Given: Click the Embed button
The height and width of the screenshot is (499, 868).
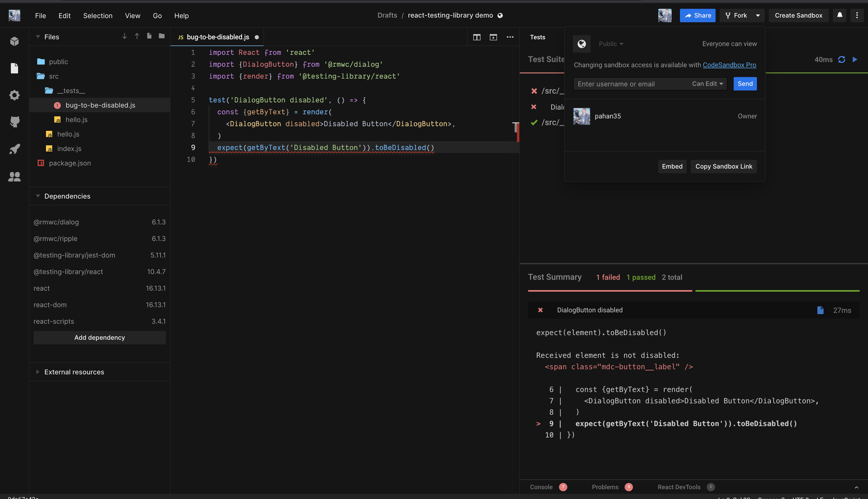Looking at the screenshot, I should click(672, 166).
